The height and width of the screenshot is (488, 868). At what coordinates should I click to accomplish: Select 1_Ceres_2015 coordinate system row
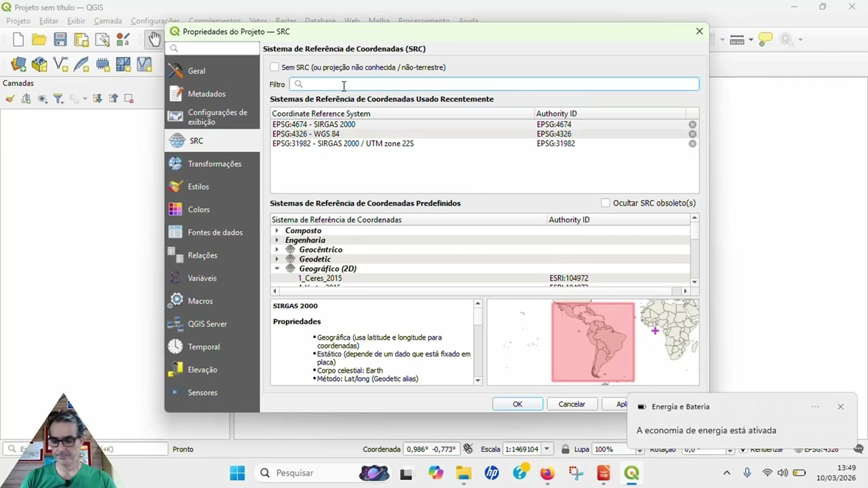pos(481,278)
